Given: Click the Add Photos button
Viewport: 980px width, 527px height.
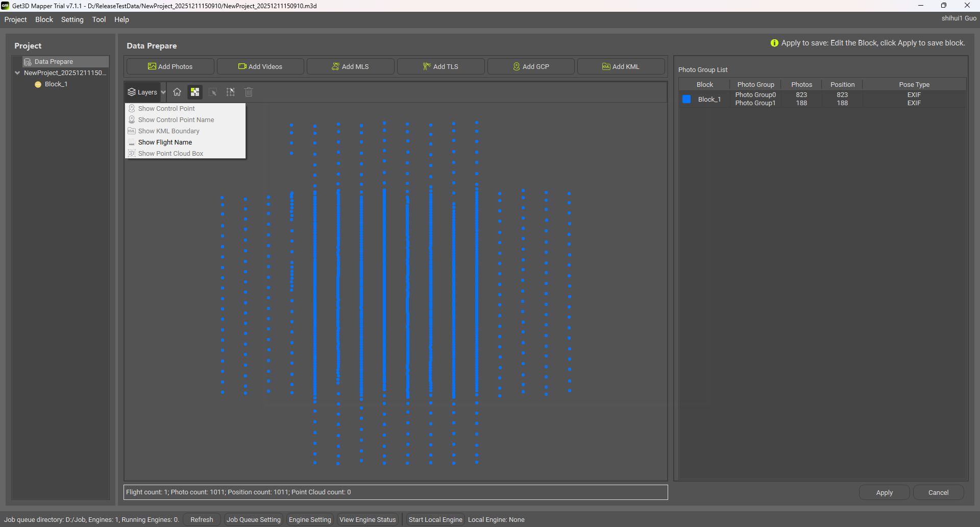Looking at the screenshot, I should pyautogui.click(x=170, y=66).
